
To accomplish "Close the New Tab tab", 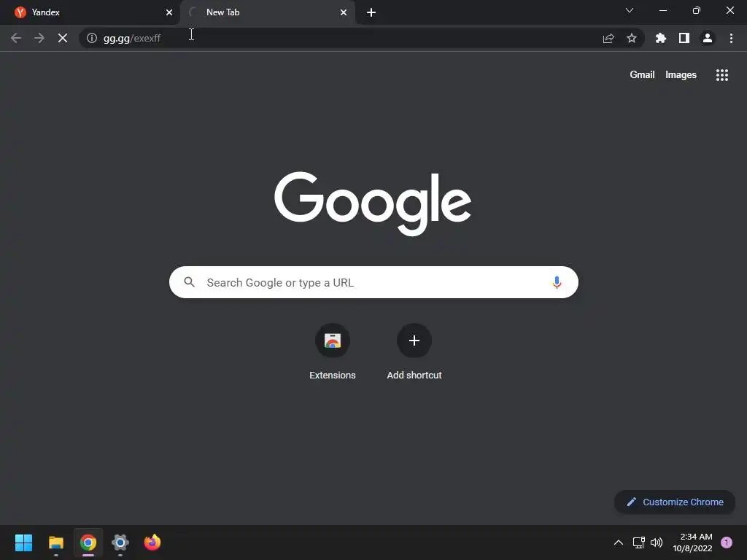I will [x=344, y=12].
